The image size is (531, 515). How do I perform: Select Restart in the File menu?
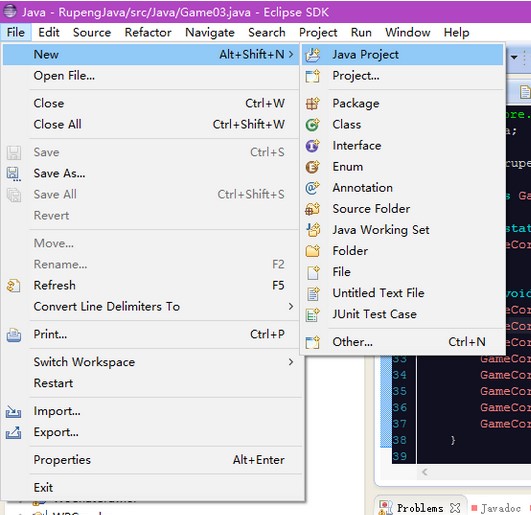pos(151,383)
